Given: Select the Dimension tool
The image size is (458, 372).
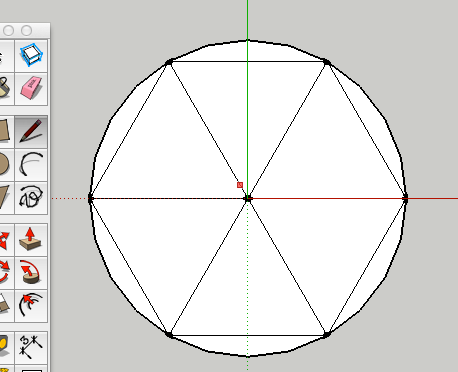Looking at the screenshot, I should coord(31,347).
